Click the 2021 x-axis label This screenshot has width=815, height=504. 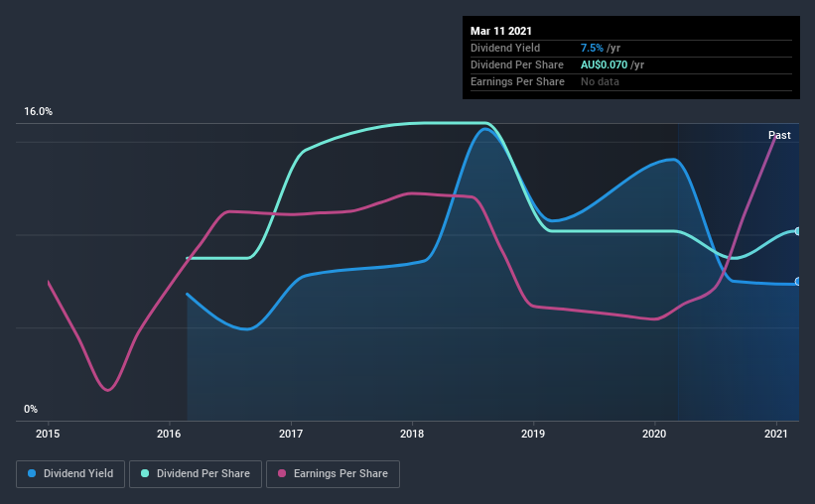[x=776, y=434]
